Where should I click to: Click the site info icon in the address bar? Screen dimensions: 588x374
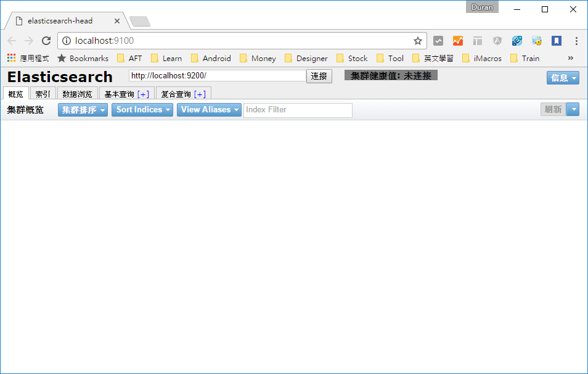tap(66, 40)
